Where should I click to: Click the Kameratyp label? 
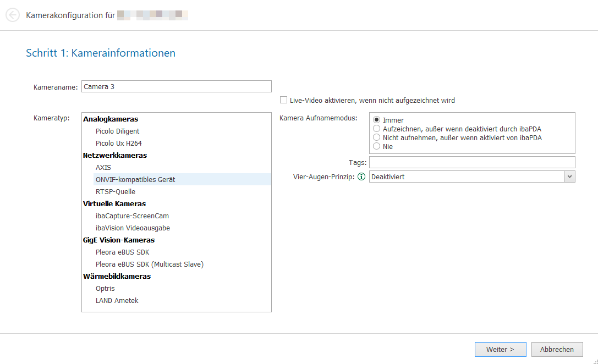click(52, 118)
